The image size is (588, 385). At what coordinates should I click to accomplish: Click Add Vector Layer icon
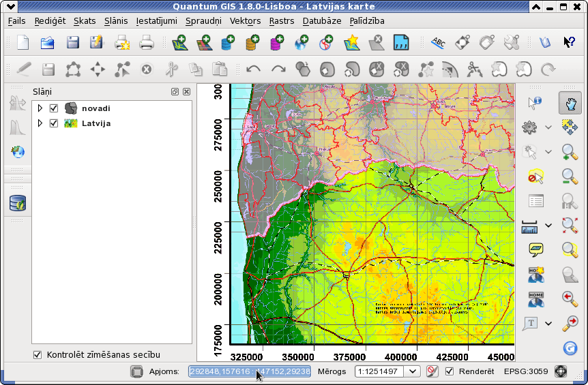point(180,42)
